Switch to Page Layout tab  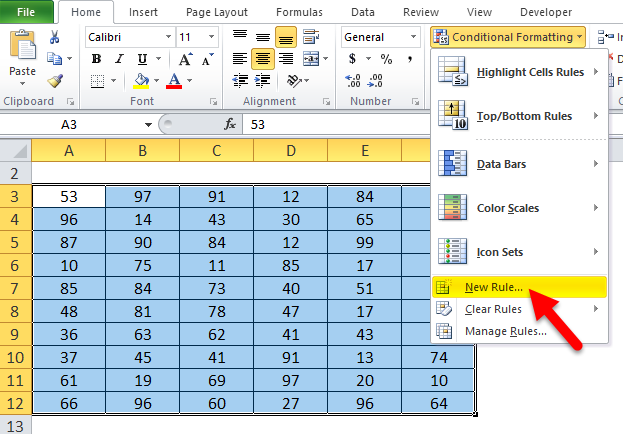pos(217,12)
